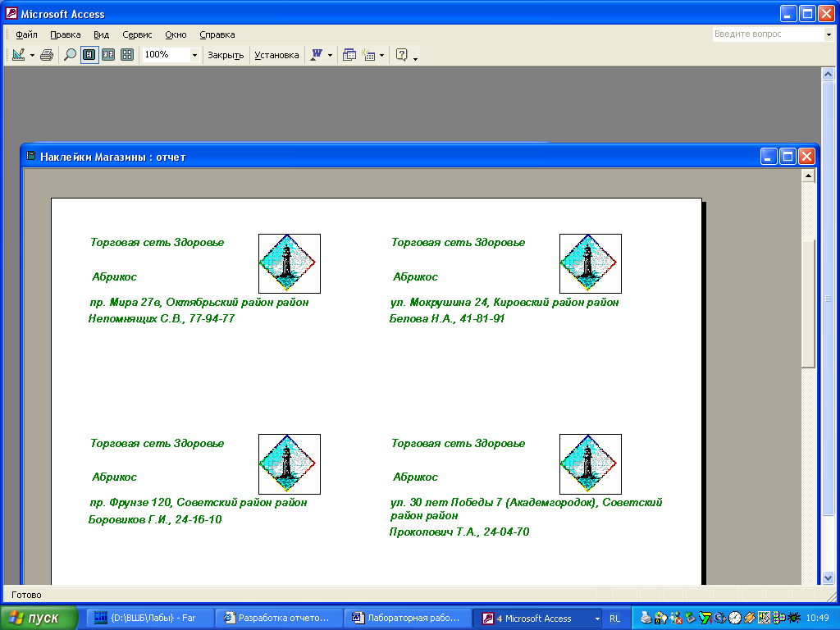The image size is (840, 630).
Task: Click the green bug tray icon
Action: pyautogui.click(x=794, y=618)
